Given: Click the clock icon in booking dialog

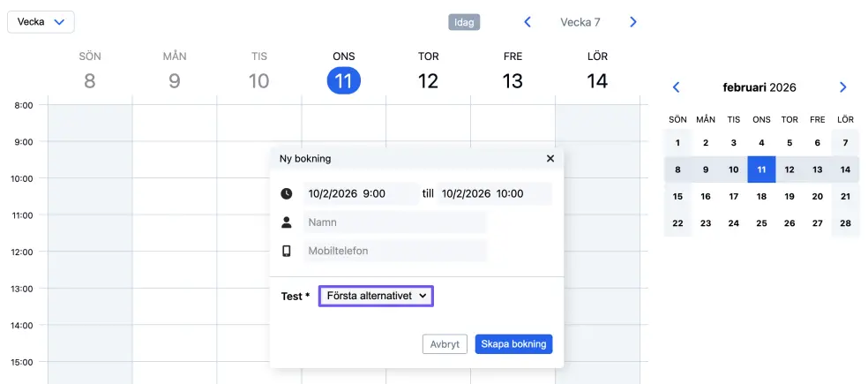Looking at the screenshot, I should (287, 194).
